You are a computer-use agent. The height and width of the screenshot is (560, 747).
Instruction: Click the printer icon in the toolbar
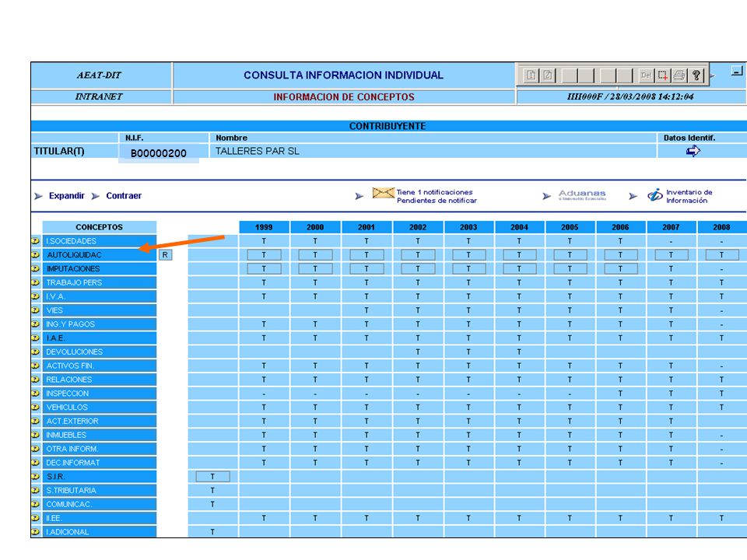679,75
